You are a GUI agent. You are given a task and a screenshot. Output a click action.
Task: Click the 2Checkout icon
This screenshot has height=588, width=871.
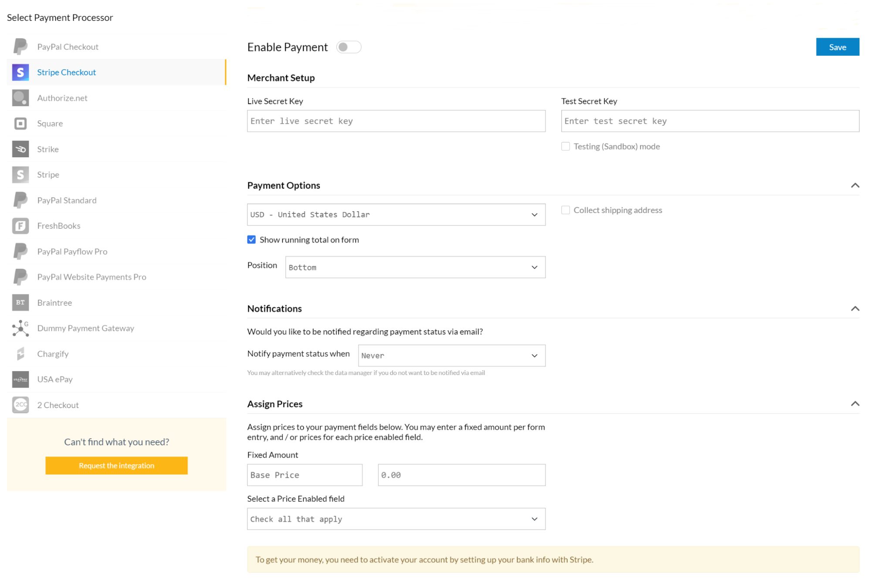tap(20, 404)
